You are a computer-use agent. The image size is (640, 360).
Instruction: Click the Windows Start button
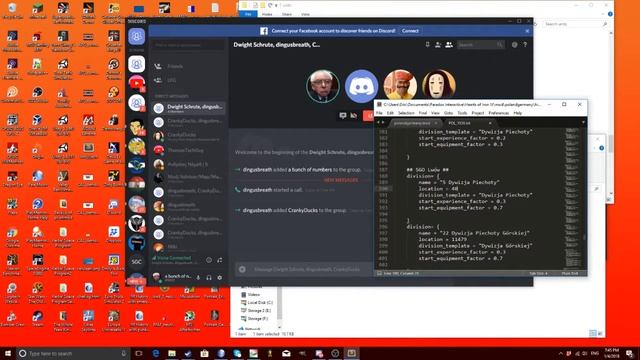(x=8, y=353)
